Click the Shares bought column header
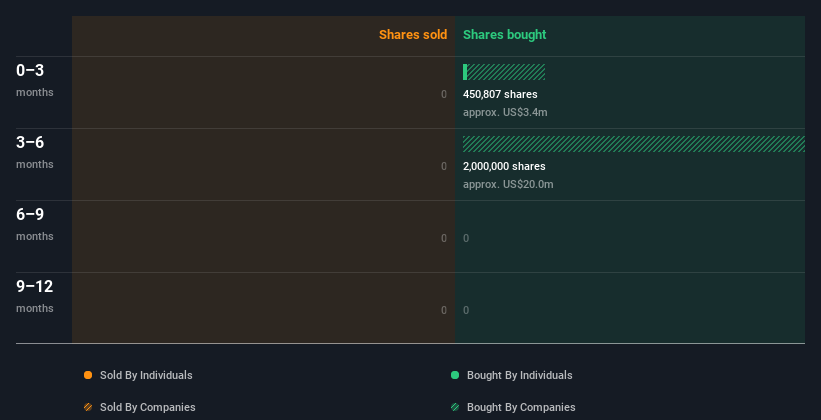This screenshot has height=420, width=821. point(505,35)
